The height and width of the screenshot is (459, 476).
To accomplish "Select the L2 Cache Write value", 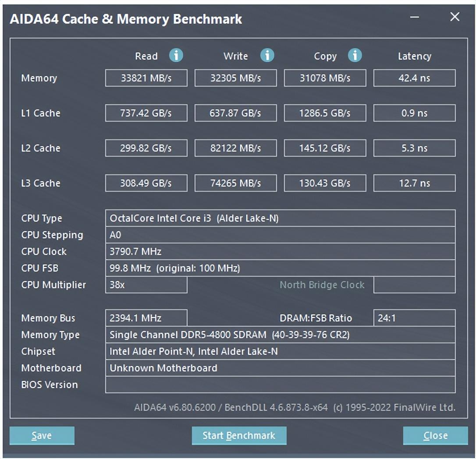I will tap(235, 148).
